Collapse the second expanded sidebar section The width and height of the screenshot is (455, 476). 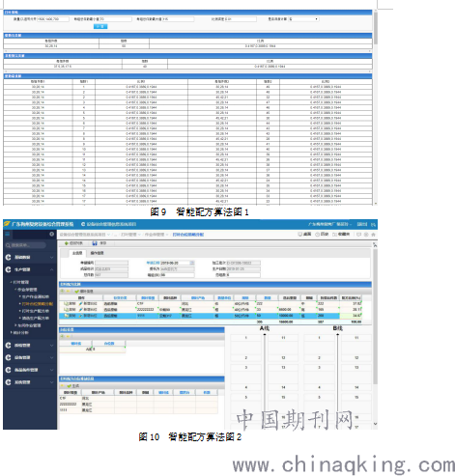tap(52, 269)
